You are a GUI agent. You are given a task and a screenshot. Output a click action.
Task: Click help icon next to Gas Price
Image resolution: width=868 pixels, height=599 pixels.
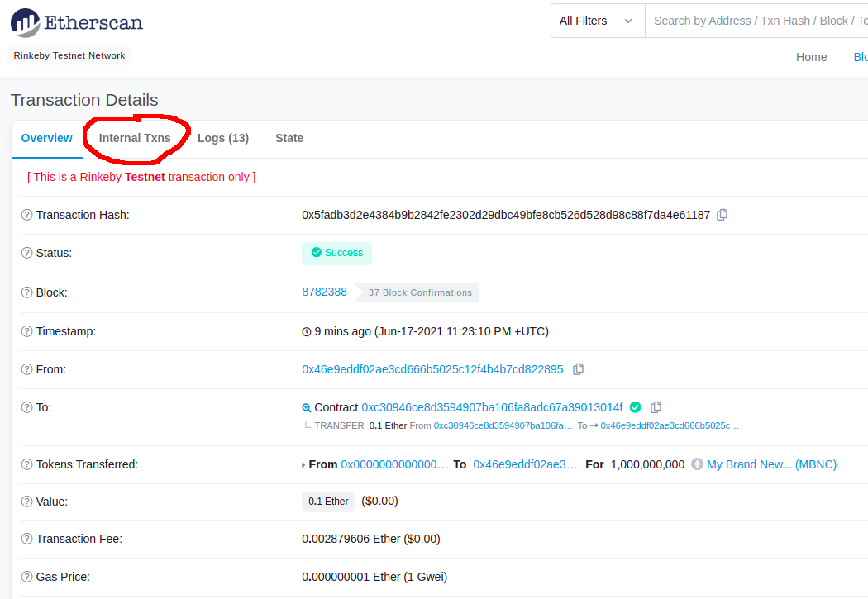[x=26, y=577]
